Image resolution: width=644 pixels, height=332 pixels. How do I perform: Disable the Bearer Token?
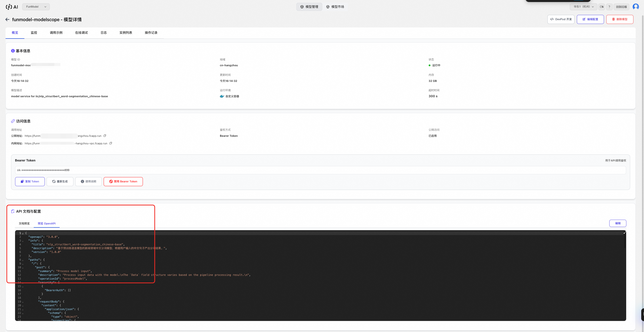pyautogui.click(x=123, y=181)
